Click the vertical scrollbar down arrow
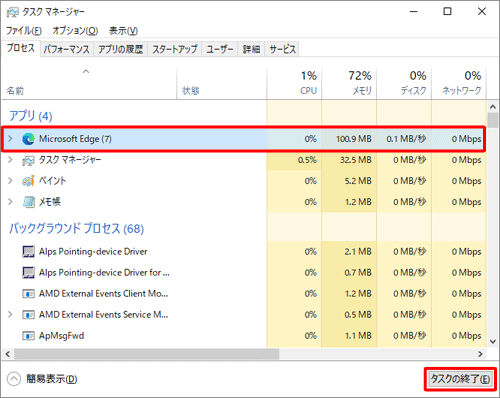The image size is (500, 398). point(493,341)
